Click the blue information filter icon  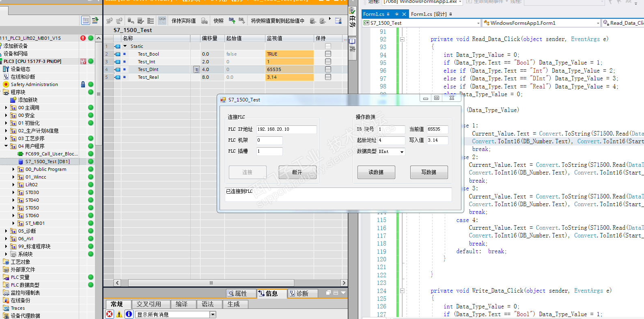pyautogui.click(x=129, y=314)
